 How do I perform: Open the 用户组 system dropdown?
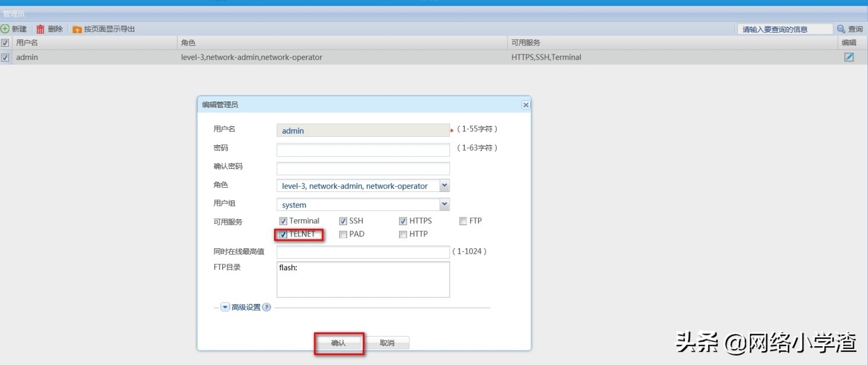[x=445, y=204]
